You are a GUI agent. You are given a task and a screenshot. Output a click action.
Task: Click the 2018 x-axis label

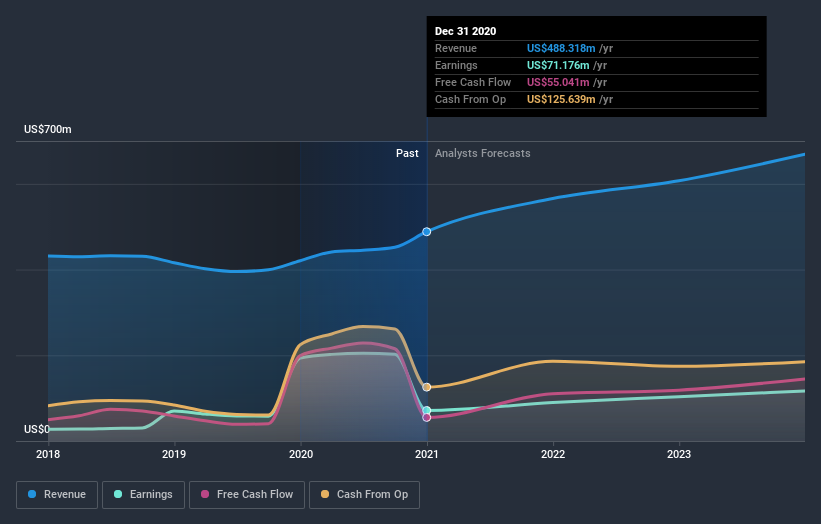pyautogui.click(x=48, y=454)
